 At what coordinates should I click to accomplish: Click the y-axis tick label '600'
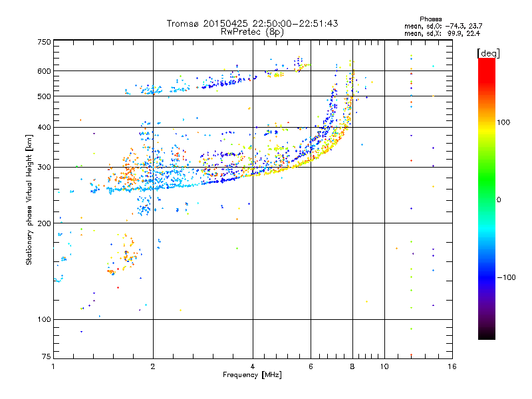45,71
